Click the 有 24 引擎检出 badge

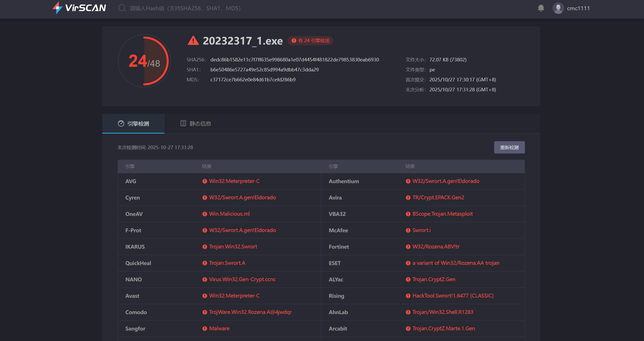(310, 41)
